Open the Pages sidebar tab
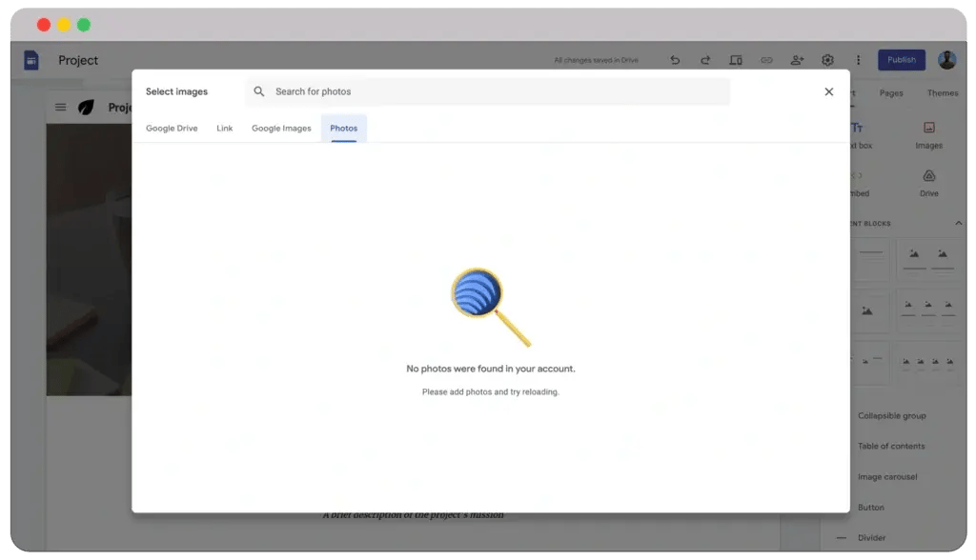This screenshot has width=976, height=560. [891, 93]
